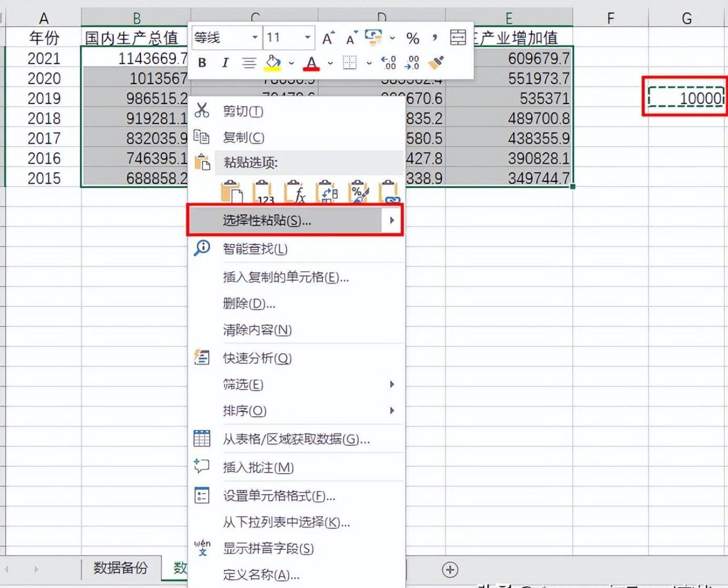Select cell G containing 10000

[686, 97]
